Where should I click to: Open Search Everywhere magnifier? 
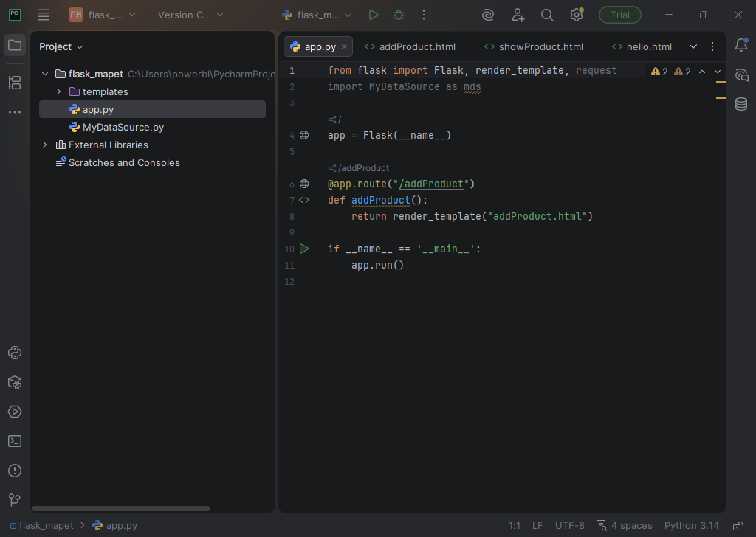(x=547, y=15)
